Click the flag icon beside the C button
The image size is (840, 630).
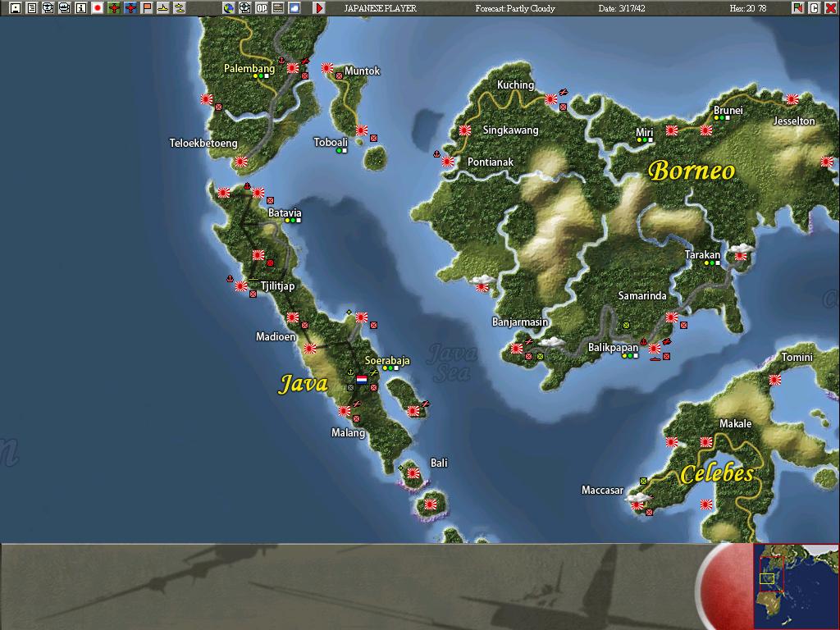coord(798,8)
